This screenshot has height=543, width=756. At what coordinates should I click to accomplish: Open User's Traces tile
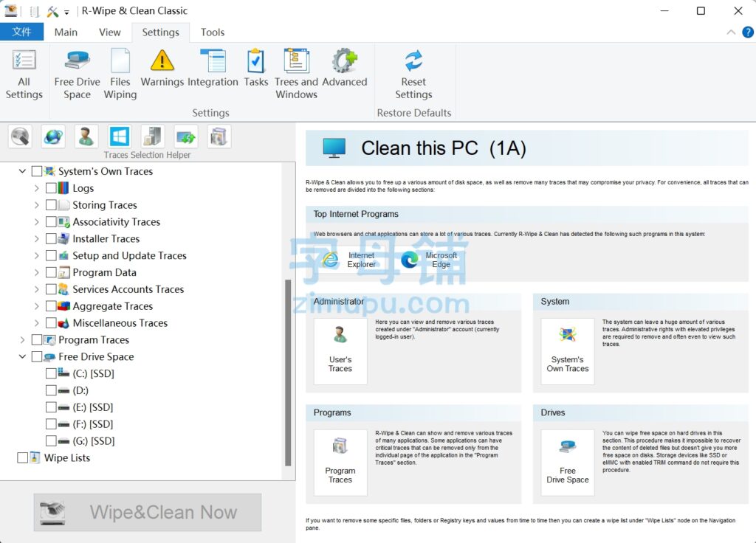(340, 351)
